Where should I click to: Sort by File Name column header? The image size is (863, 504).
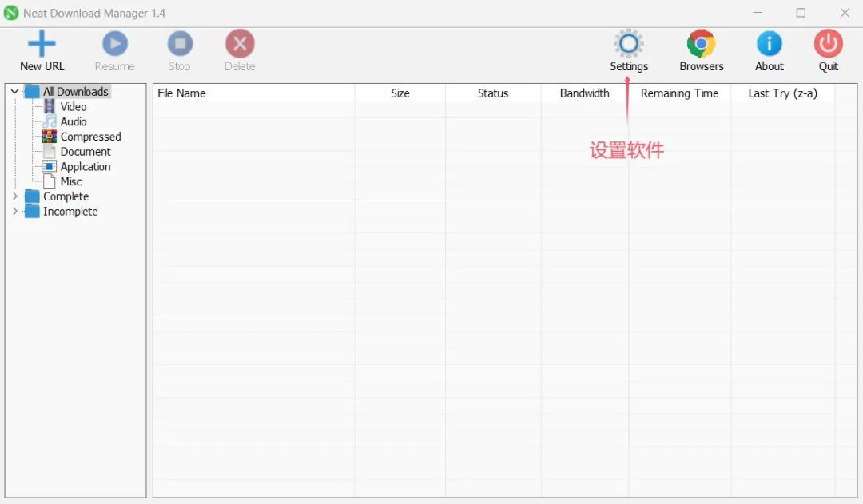[254, 93]
